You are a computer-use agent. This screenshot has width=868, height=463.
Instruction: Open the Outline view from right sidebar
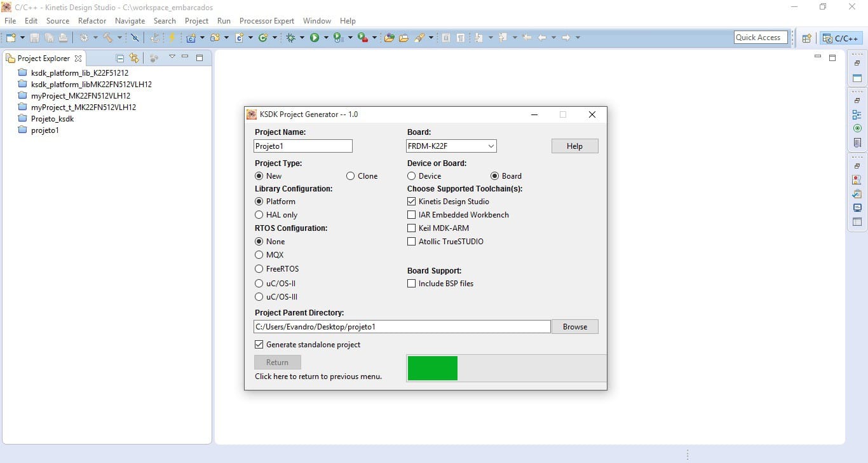(x=857, y=115)
